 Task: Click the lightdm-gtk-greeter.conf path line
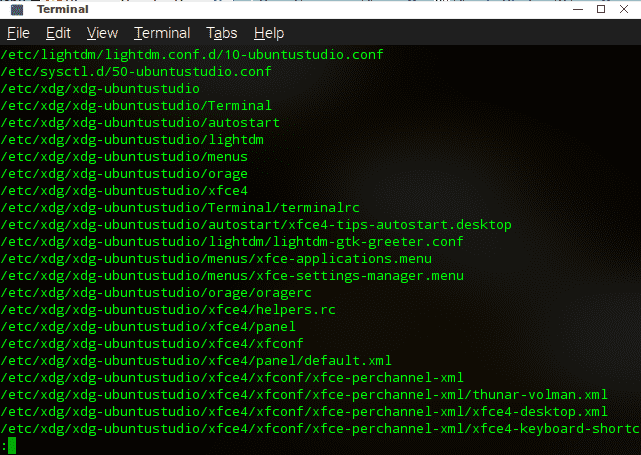coord(232,241)
